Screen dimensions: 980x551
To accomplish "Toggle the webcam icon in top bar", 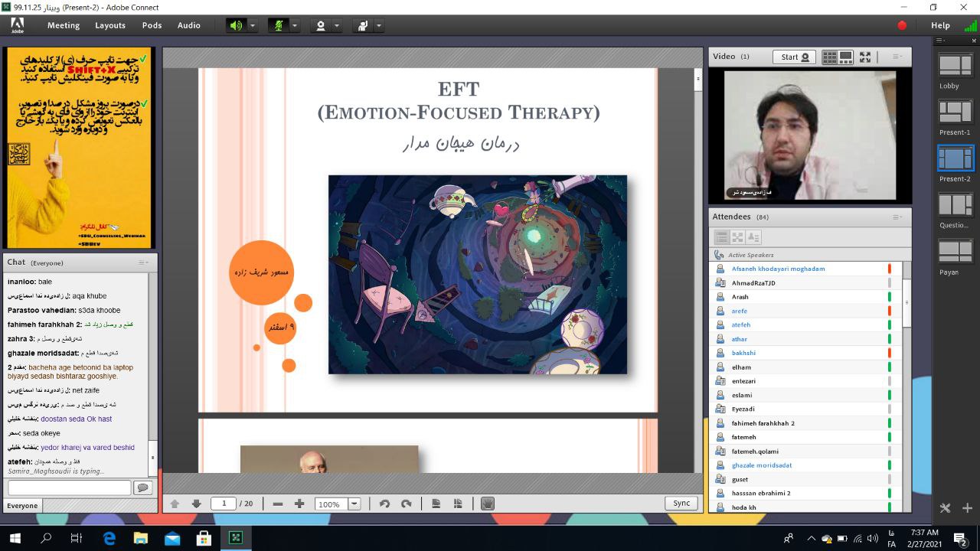I will point(321,25).
